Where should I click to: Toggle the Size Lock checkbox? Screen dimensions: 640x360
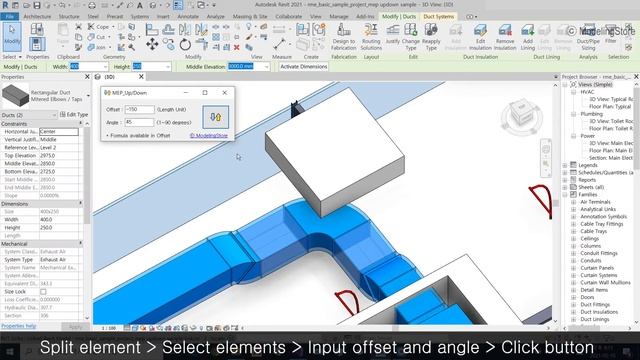pyautogui.click(x=43, y=292)
